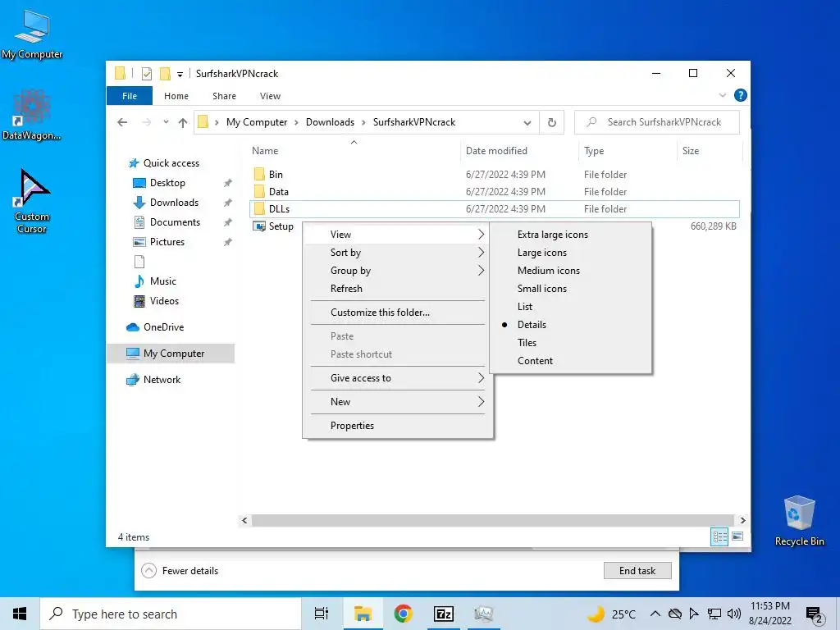Open Task View in taskbar
The height and width of the screenshot is (630, 840).
click(322, 614)
